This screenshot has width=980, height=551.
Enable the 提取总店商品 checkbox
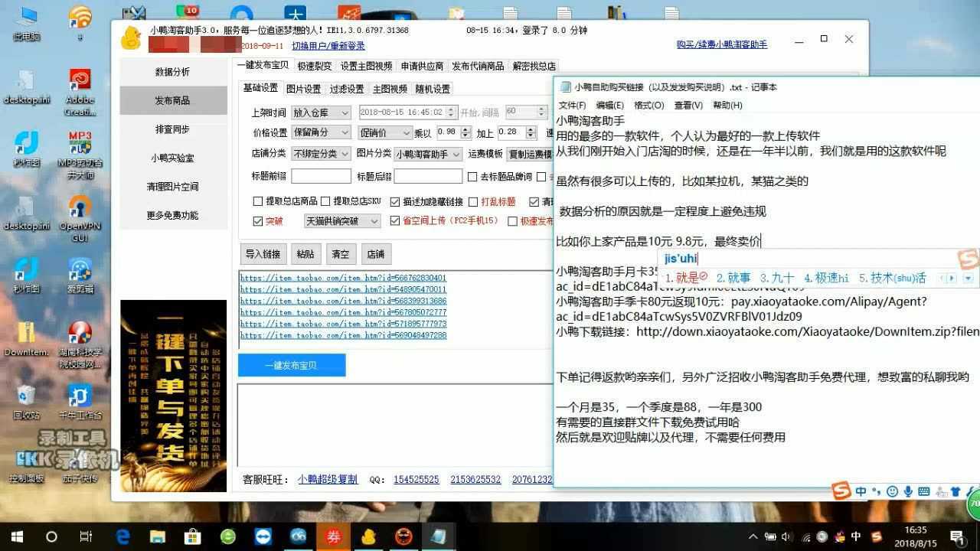258,202
